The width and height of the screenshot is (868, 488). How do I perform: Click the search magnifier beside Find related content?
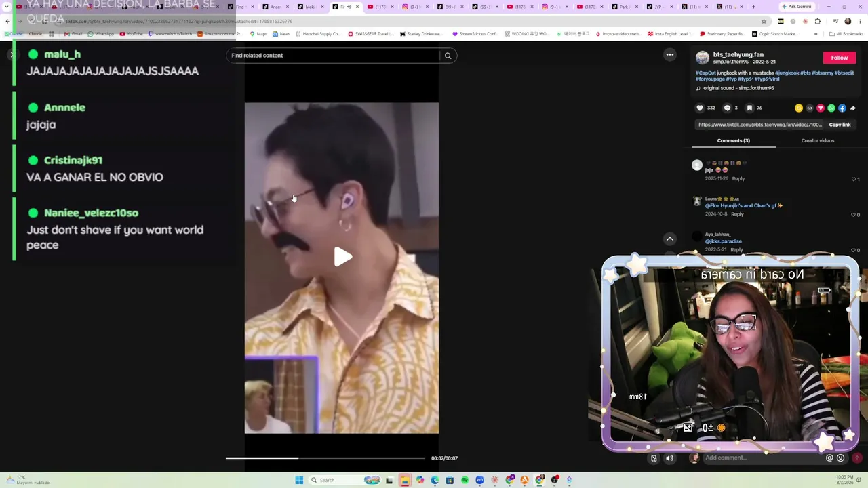point(448,56)
